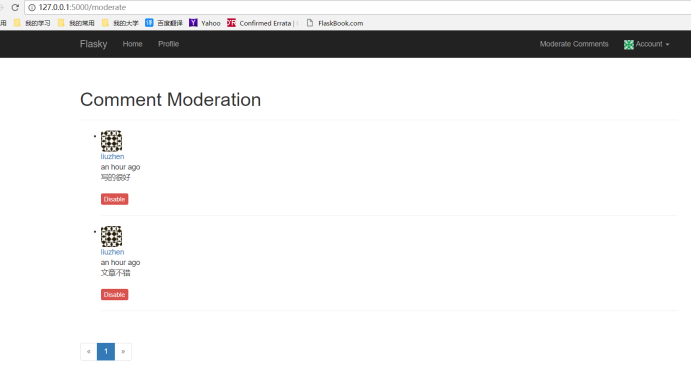Screen dimensions: 691x369
Task: Go to the Flasky brand link
Action: pos(93,44)
